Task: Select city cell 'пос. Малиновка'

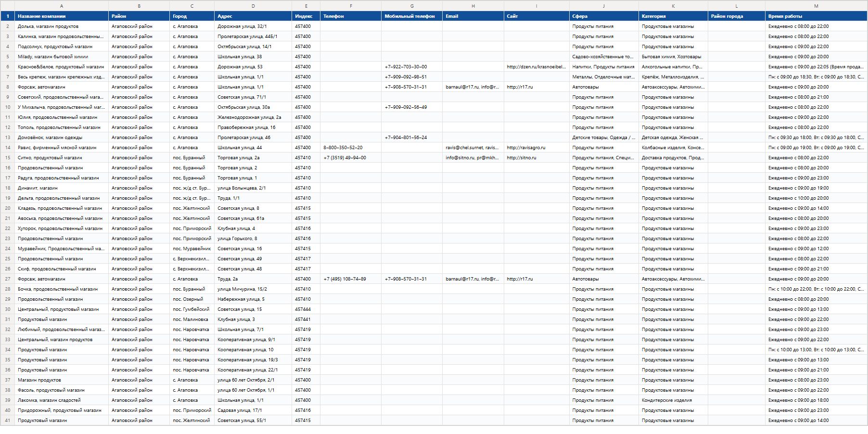Action: point(192,319)
